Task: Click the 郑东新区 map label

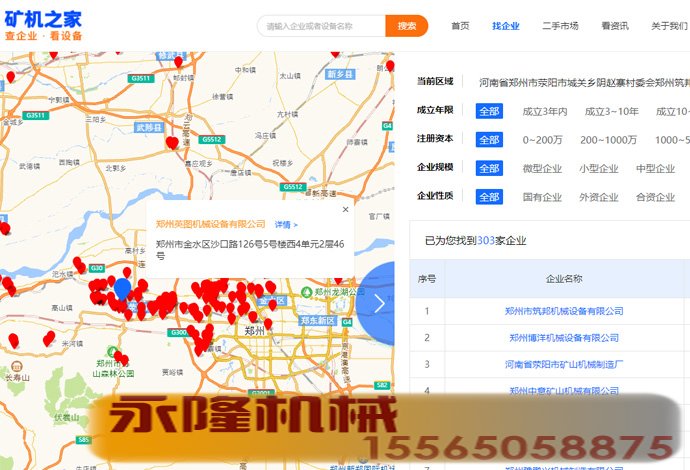Action: click(318, 320)
